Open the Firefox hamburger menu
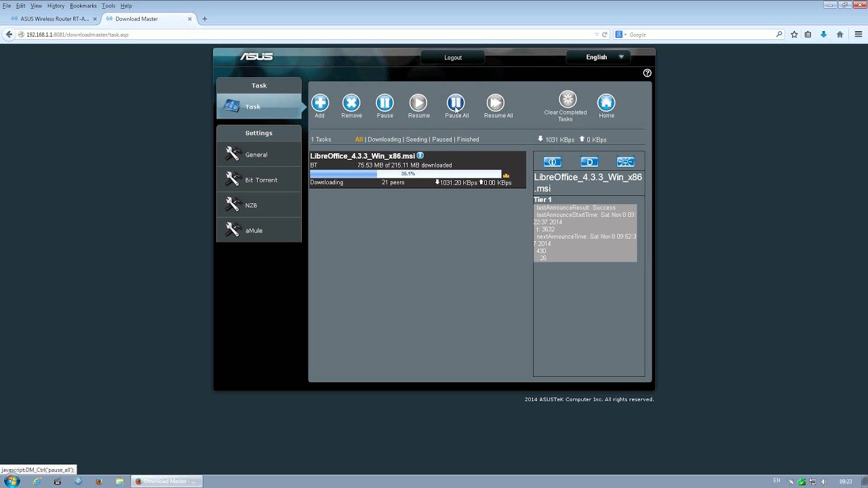 pyautogui.click(x=858, y=35)
